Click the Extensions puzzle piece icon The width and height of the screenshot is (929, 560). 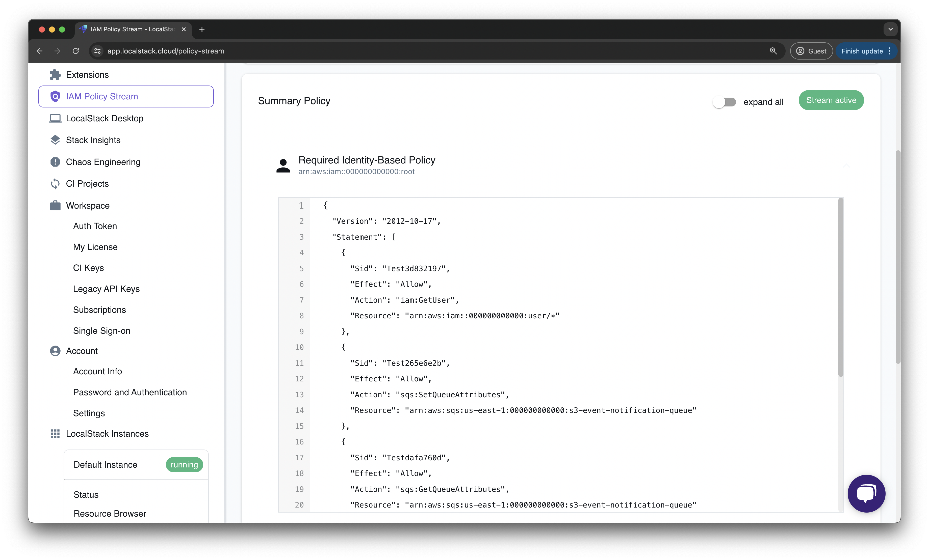click(x=55, y=74)
